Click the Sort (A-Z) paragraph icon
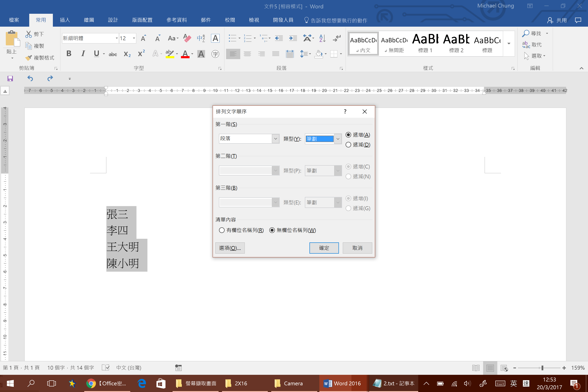 [x=322, y=38]
